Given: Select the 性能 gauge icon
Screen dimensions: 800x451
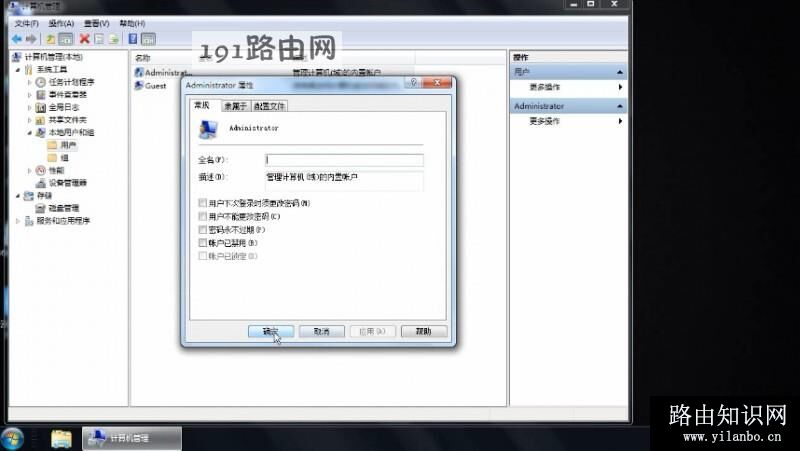Looking at the screenshot, I should click(41, 170).
